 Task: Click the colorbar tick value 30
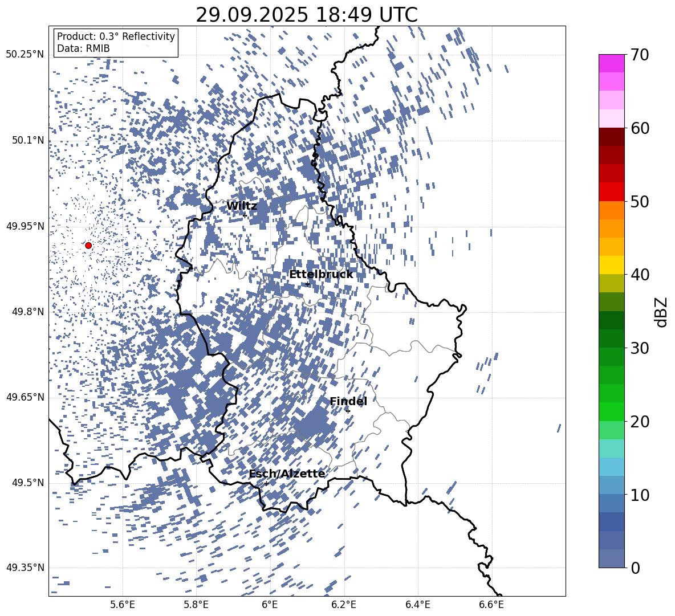click(640, 348)
